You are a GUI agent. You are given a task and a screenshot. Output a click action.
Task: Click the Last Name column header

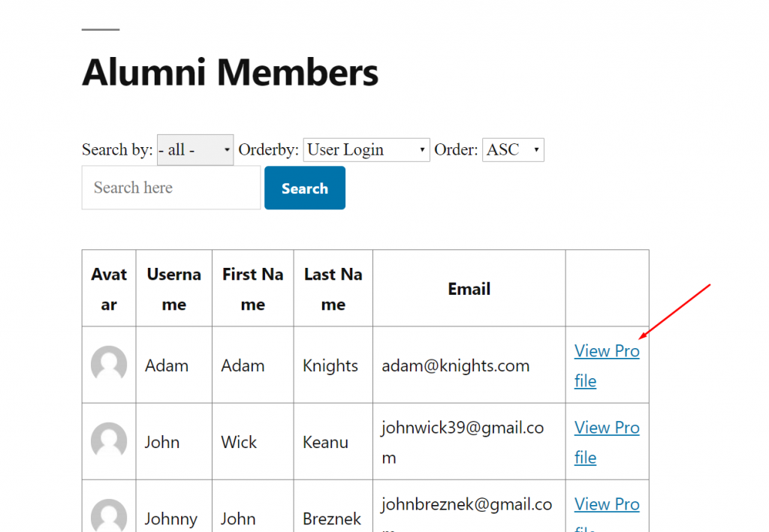pyautogui.click(x=333, y=289)
